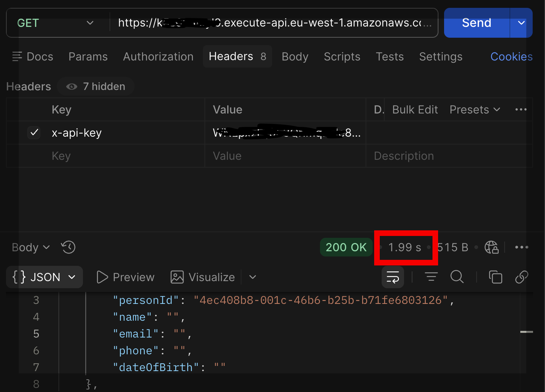
Task: Click the 200 OK status badge
Action: (x=346, y=247)
